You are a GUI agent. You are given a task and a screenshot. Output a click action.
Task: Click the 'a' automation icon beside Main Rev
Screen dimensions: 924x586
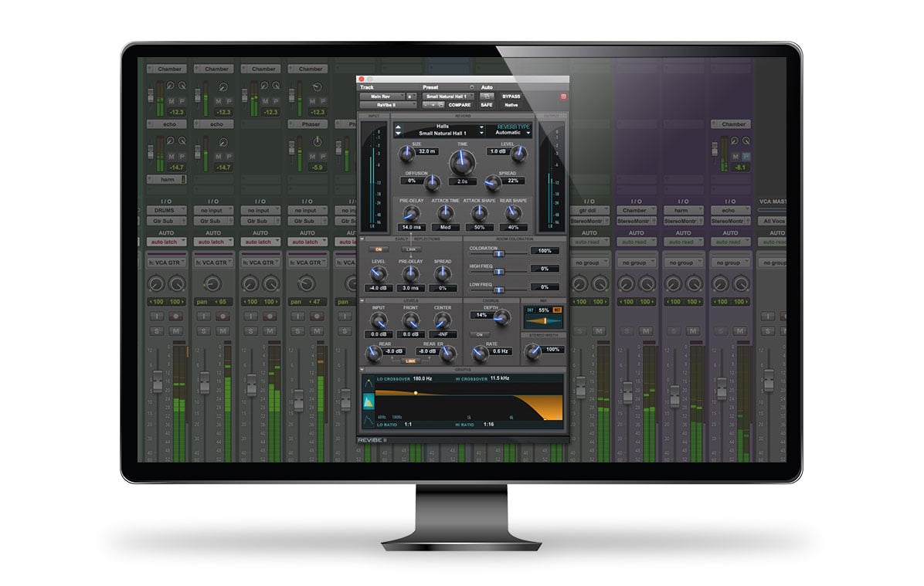click(x=409, y=97)
